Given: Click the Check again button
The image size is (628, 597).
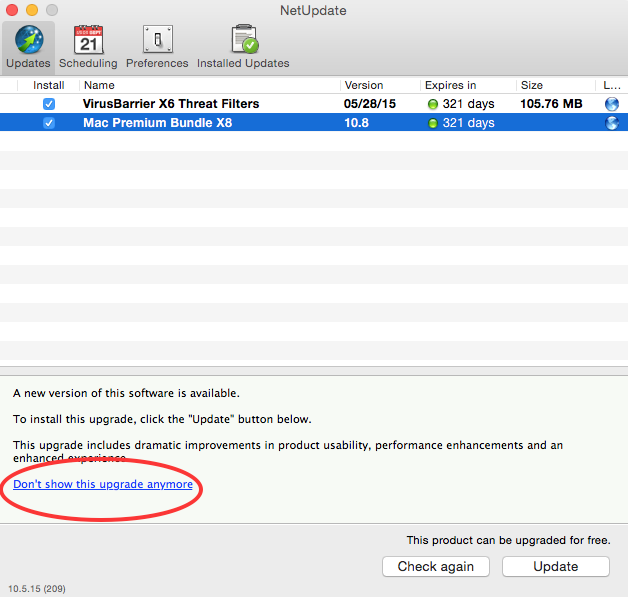Looking at the screenshot, I should (x=436, y=567).
